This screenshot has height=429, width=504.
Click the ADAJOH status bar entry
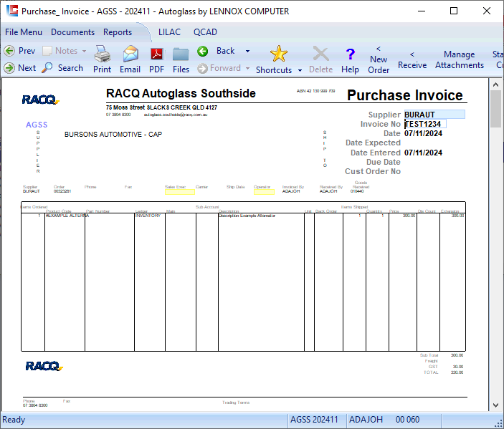click(366, 420)
